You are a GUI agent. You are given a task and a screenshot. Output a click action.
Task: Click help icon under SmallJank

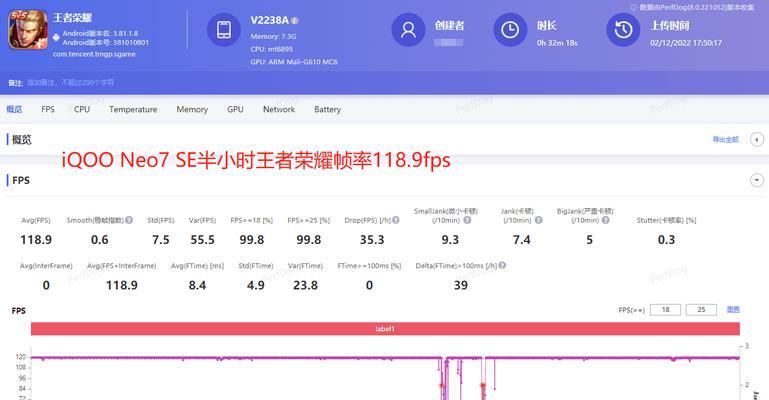tap(467, 220)
